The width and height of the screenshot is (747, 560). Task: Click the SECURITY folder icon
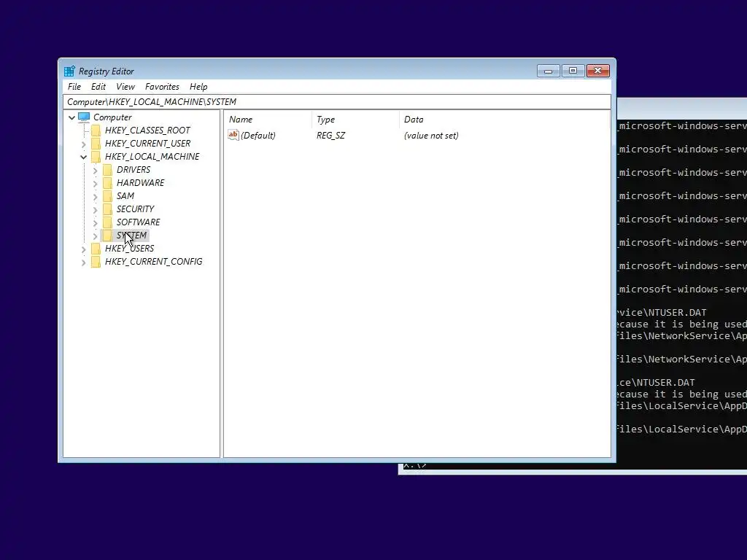click(108, 209)
